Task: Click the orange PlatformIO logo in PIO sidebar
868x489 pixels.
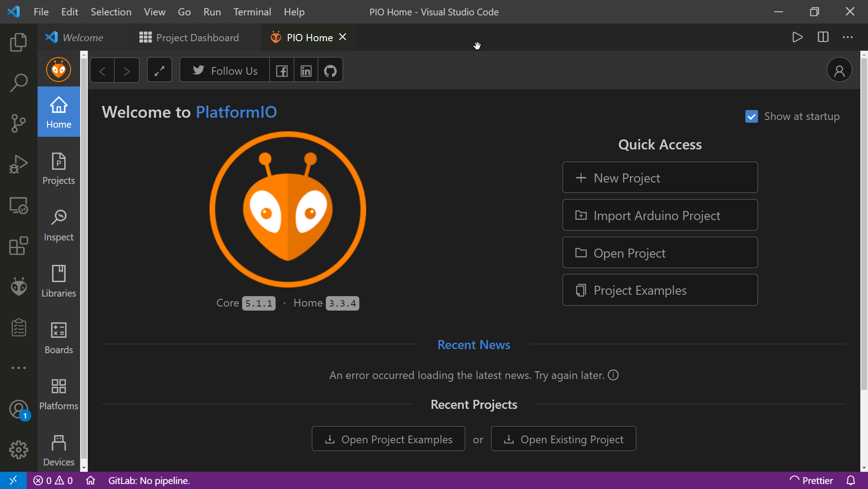Action: pos(59,70)
